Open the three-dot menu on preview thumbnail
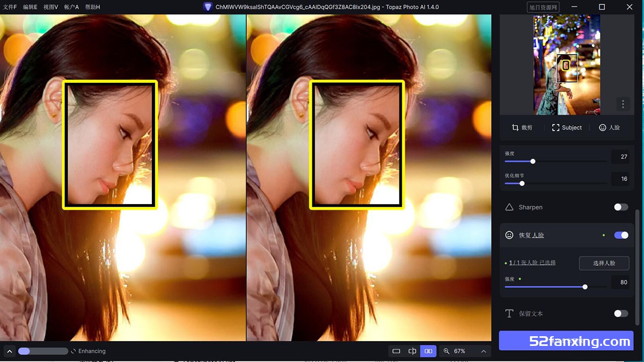Screen dimensions: 644x362 [623, 104]
